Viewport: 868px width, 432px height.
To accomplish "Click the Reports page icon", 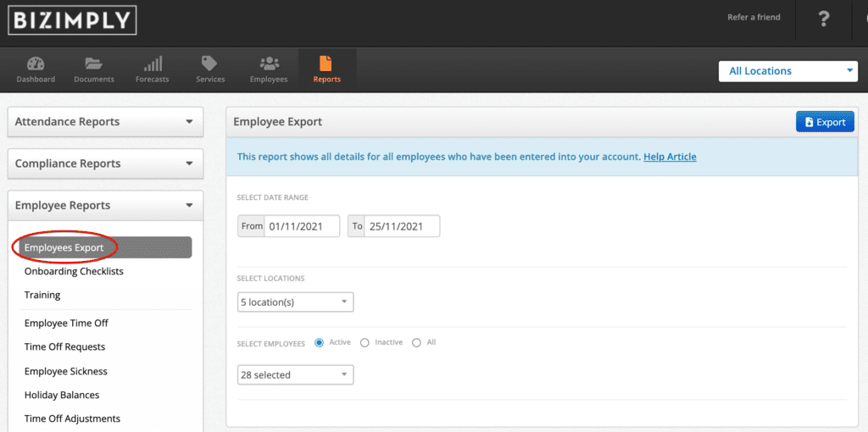I will coord(326,64).
